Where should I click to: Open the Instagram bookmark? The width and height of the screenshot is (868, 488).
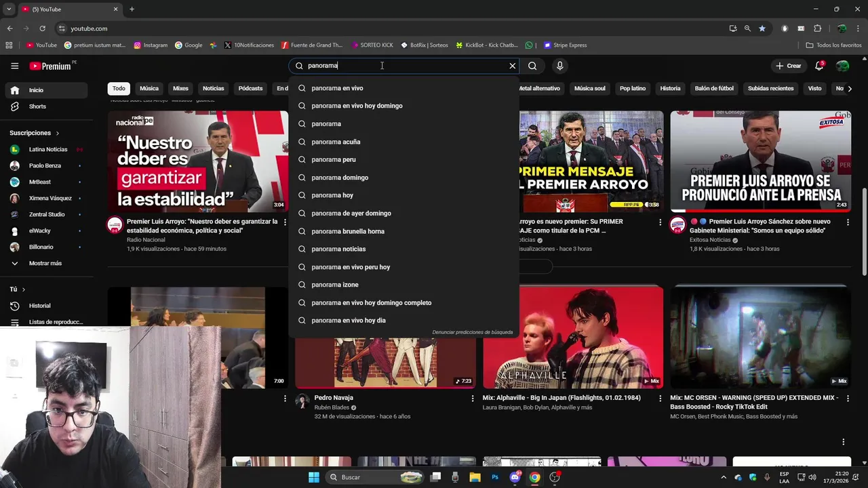pyautogui.click(x=151, y=45)
